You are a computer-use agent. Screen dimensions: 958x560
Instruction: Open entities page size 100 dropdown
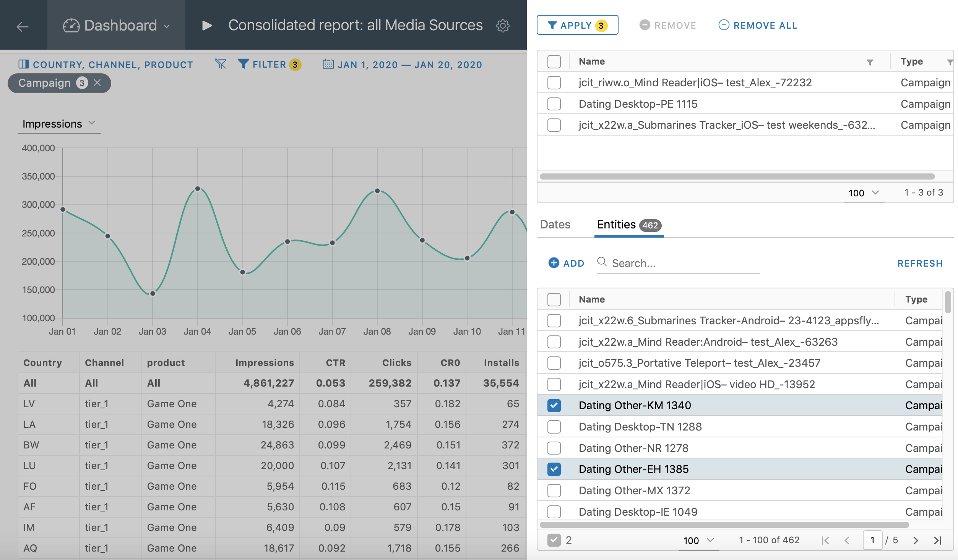pyautogui.click(x=698, y=540)
